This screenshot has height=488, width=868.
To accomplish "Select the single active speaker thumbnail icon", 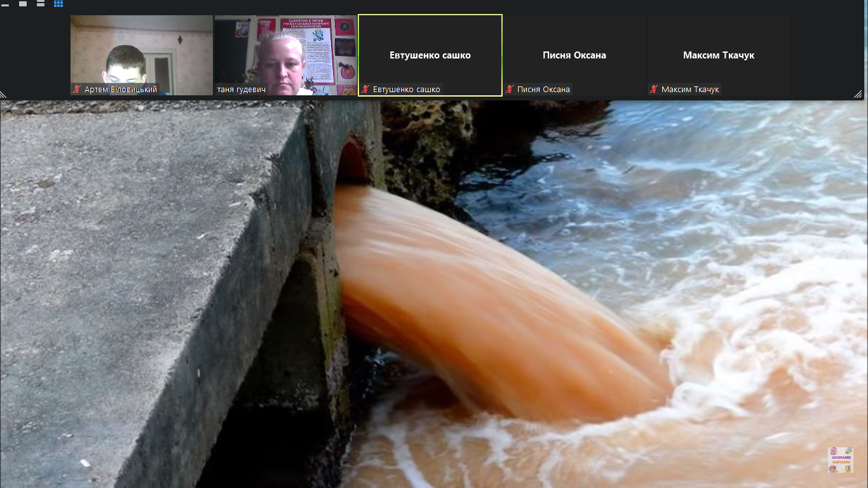I will pos(23,4).
